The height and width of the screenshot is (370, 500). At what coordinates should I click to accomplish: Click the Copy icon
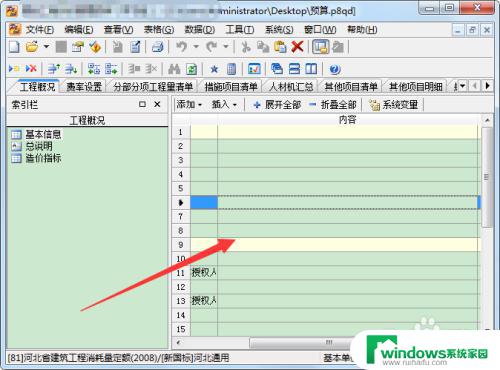(x=263, y=47)
